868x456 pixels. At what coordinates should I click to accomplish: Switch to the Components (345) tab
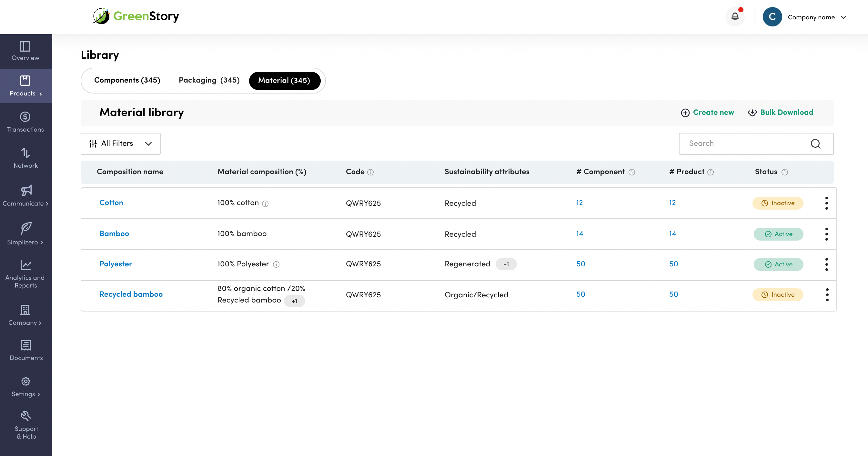coord(127,80)
